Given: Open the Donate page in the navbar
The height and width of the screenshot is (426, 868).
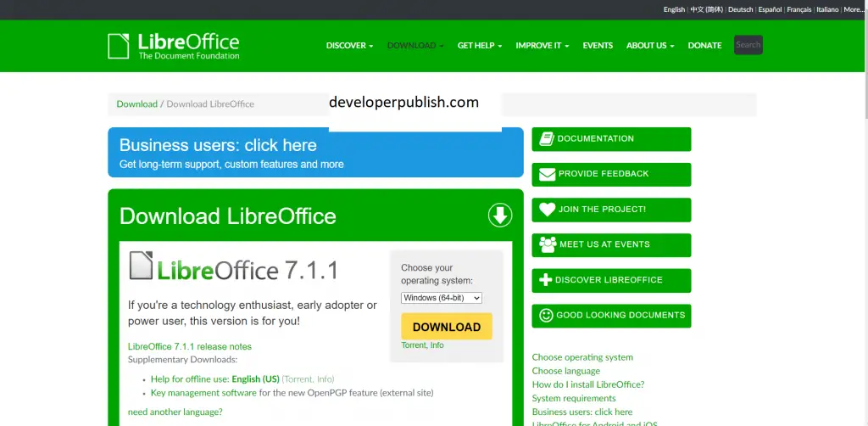Looking at the screenshot, I should click(704, 46).
